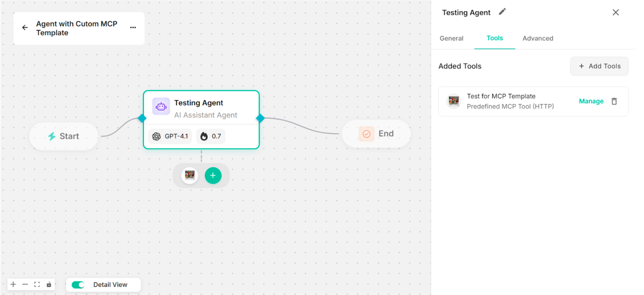Open the three-dots menu beside the template title

click(133, 27)
